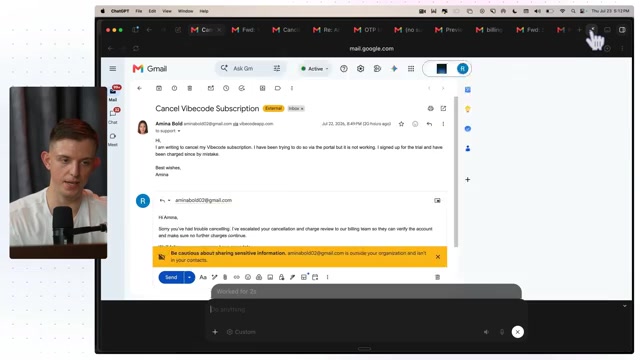
Task: Open the Chat section in sidebar
Action: click(113, 116)
